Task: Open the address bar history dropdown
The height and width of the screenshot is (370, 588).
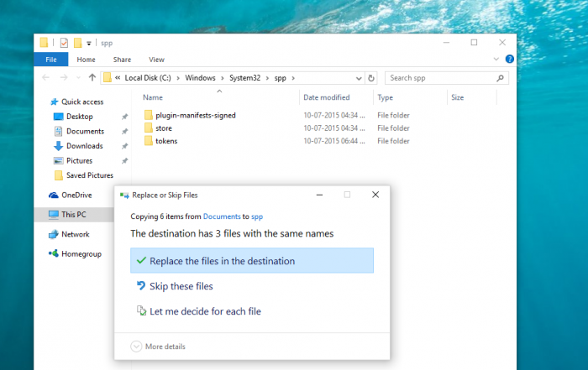Action: tap(359, 78)
